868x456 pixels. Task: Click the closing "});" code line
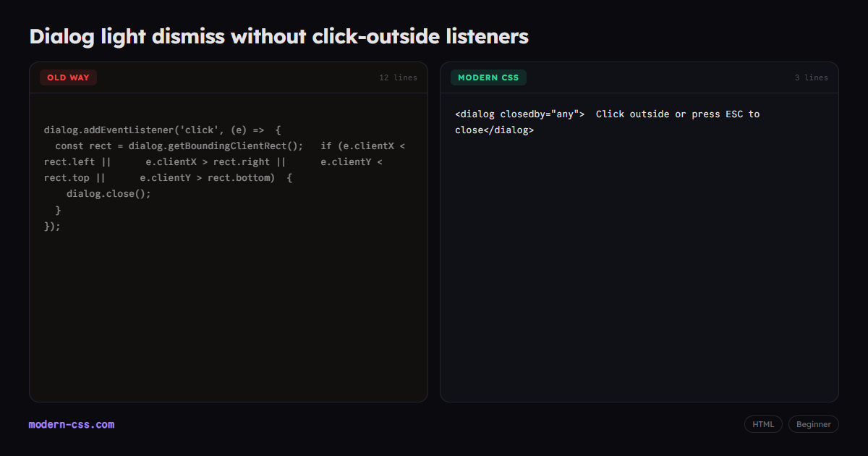tap(52, 226)
